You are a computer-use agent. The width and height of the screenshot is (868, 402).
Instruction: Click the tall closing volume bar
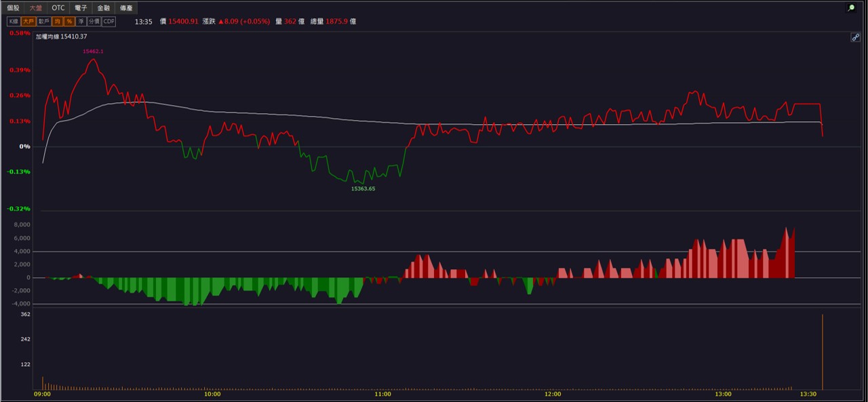coord(823,352)
